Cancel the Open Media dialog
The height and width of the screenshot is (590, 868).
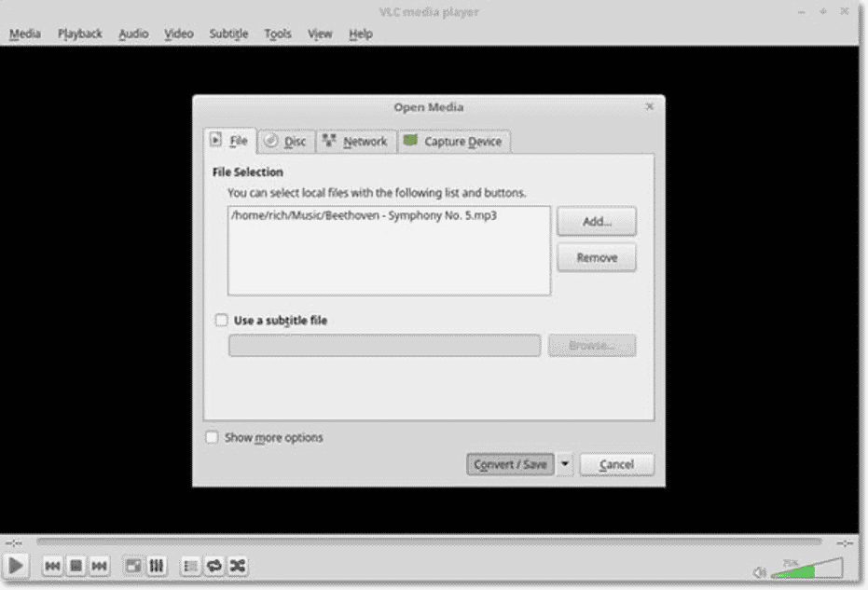tap(616, 463)
